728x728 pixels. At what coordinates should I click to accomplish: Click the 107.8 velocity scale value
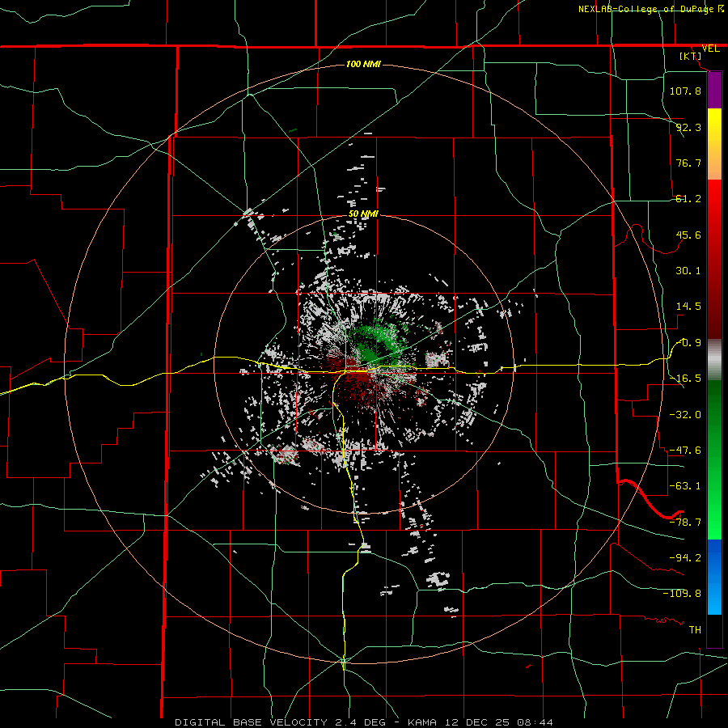click(685, 91)
